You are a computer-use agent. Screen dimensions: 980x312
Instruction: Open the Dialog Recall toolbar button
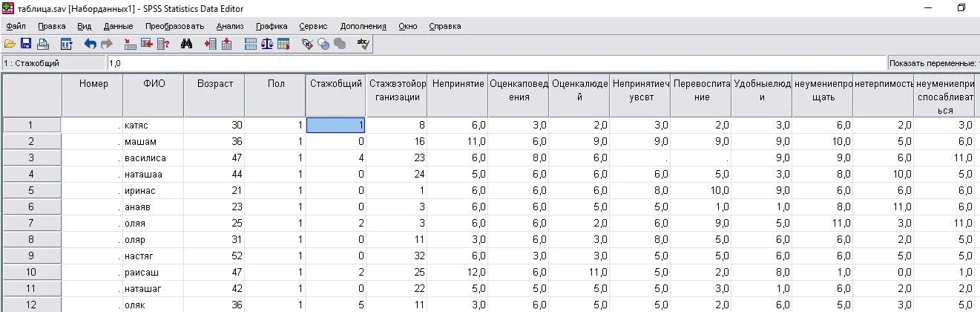tap(66, 44)
